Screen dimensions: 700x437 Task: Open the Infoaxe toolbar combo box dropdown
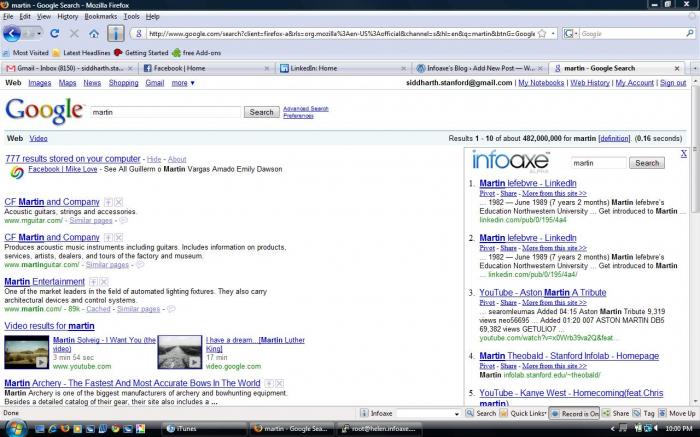pos(456,414)
